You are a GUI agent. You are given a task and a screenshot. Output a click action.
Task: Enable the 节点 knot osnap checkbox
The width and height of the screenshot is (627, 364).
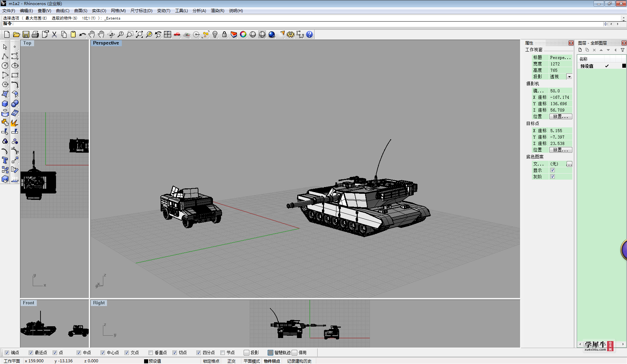tap(222, 353)
